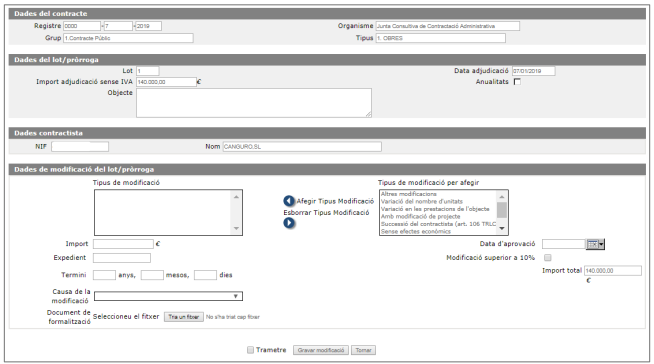
Task: Click the Esborrar Tipus Modificació right-arrow icon
Action: click(289, 223)
